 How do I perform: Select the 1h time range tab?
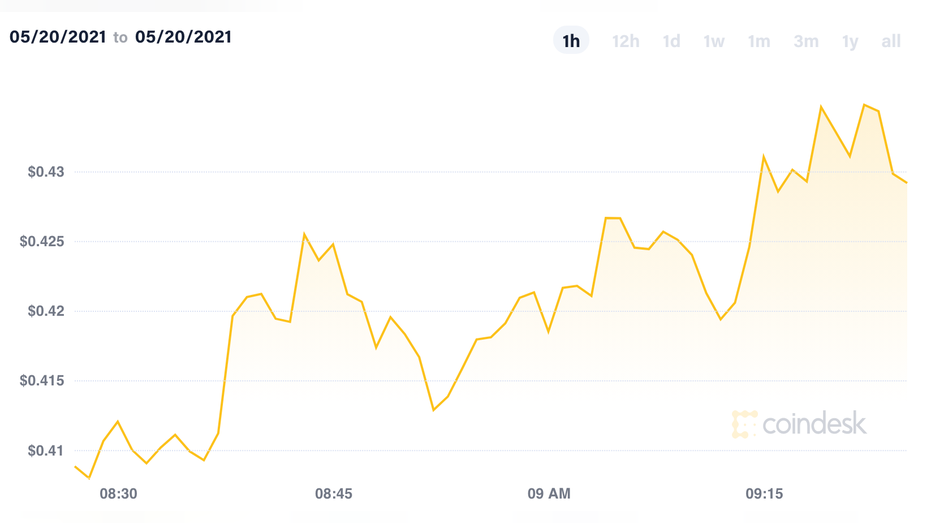coord(571,40)
